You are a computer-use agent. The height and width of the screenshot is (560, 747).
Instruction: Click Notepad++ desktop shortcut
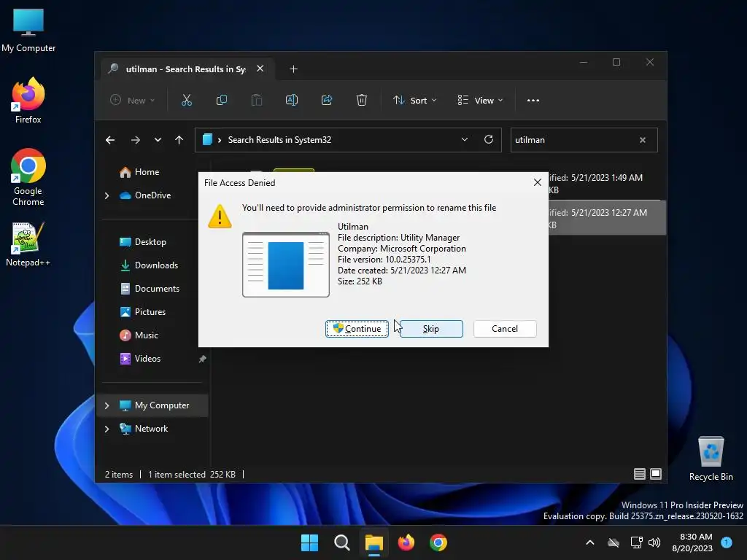pos(28,244)
